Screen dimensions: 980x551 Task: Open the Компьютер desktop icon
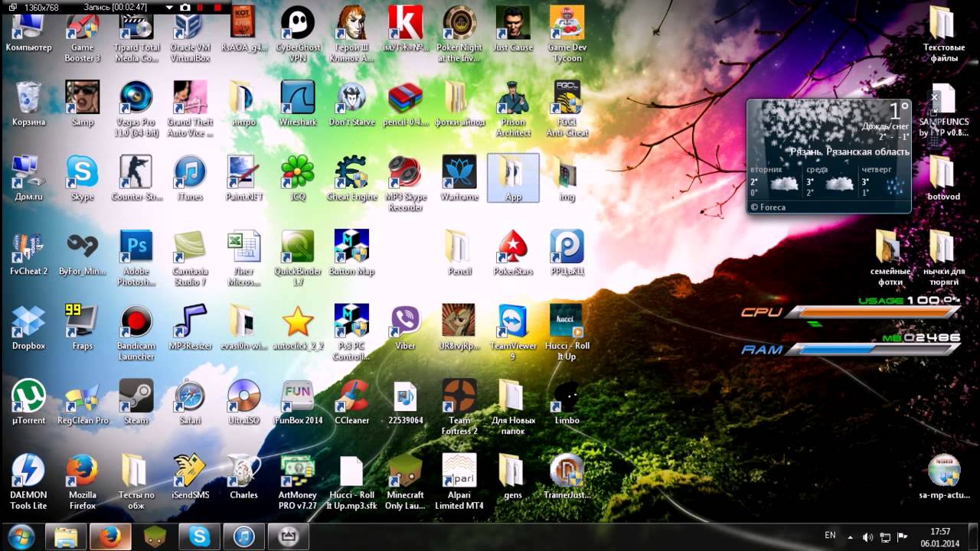click(28, 31)
